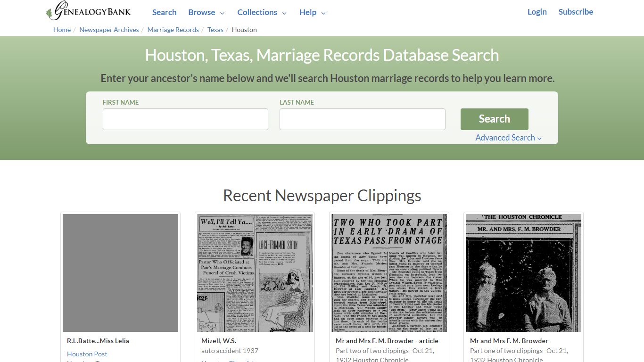Open the Houston Post link
This screenshot has height=362, width=644.
[87, 354]
